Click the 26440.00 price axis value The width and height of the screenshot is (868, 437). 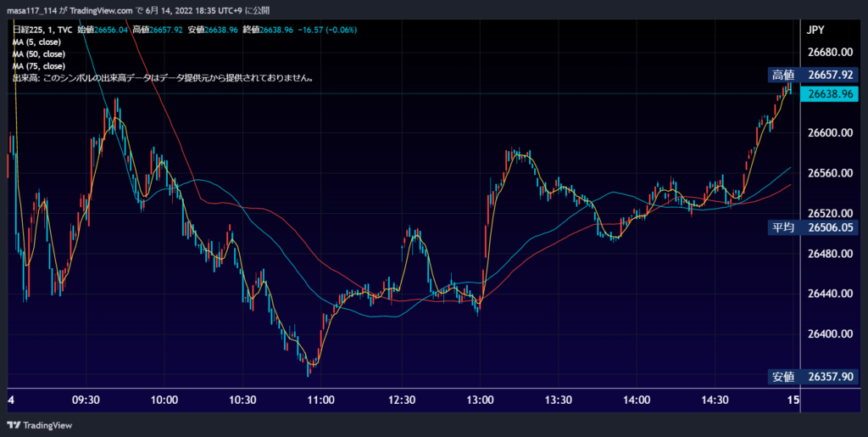coord(830,294)
